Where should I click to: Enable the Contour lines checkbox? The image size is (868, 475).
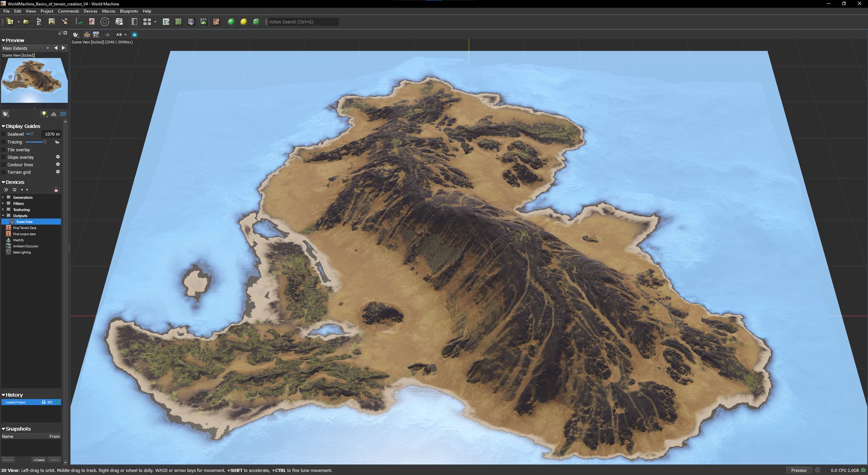4,165
